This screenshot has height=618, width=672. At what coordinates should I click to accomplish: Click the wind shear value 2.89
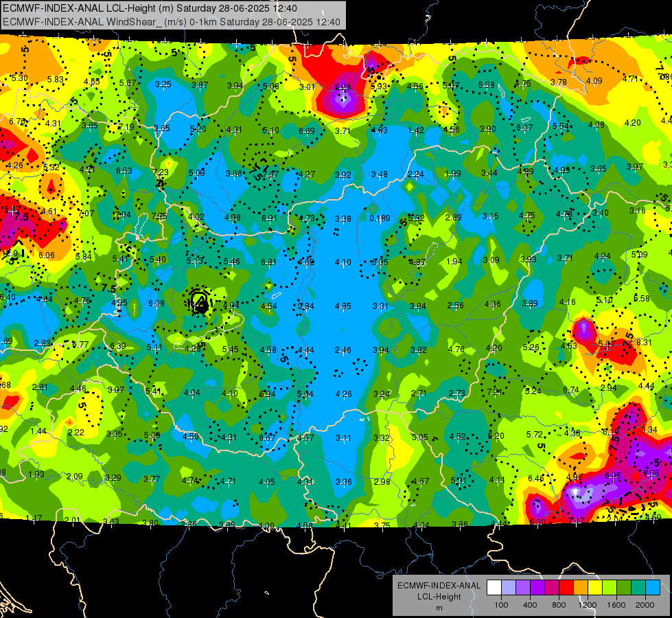(454, 218)
